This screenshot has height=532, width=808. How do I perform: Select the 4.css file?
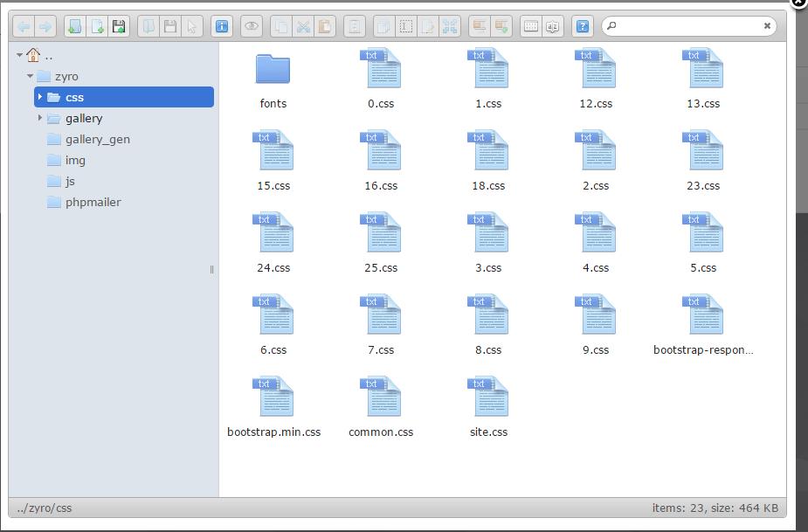(596, 242)
